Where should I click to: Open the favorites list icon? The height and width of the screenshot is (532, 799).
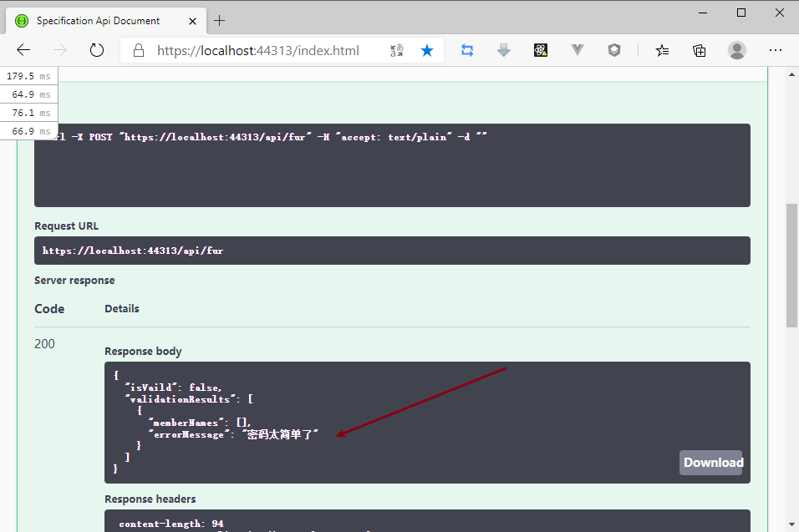pyautogui.click(x=662, y=50)
